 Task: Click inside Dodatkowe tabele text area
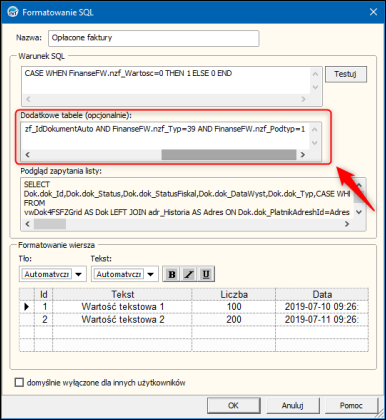(x=166, y=136)
